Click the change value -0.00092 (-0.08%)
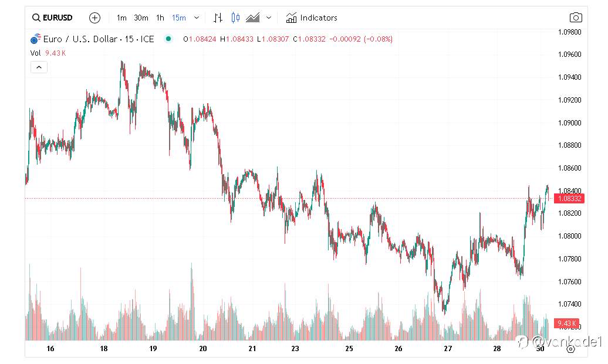 (x=361, y=39)
